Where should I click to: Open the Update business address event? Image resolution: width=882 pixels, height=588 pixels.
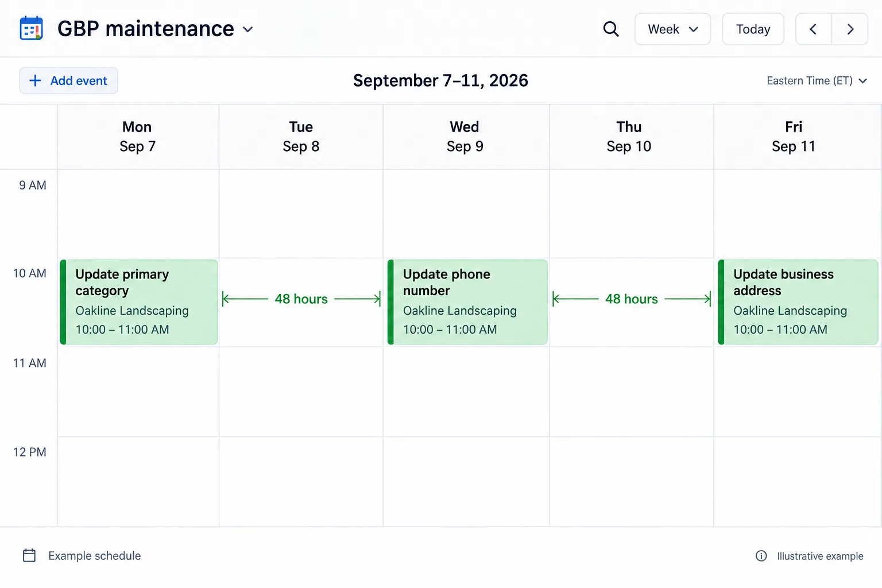tap(798, 302)
